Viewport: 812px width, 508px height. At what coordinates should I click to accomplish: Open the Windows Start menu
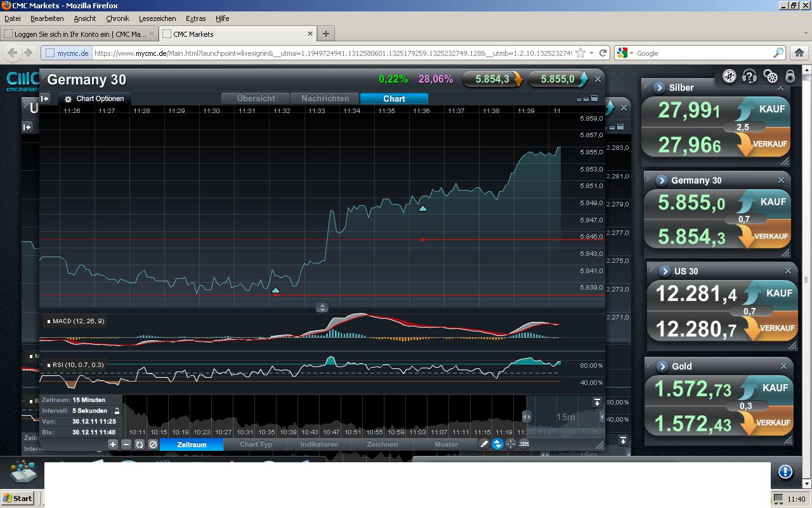17,498
